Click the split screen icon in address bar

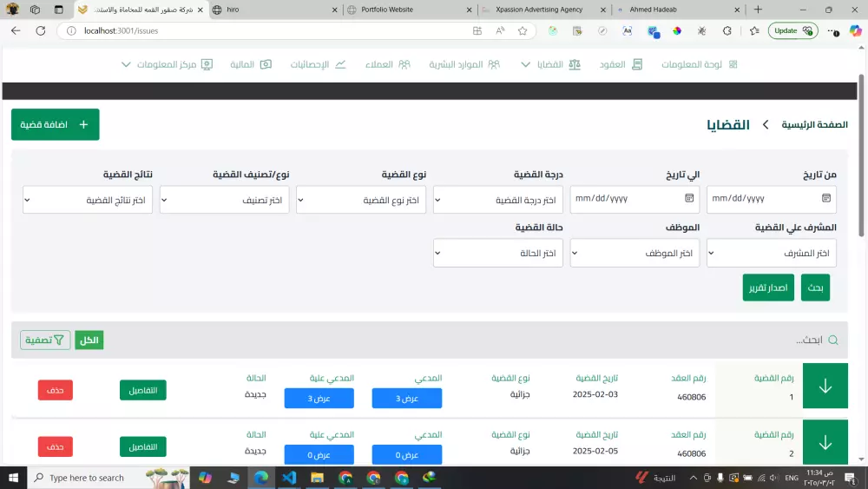(x=477, y=31)
